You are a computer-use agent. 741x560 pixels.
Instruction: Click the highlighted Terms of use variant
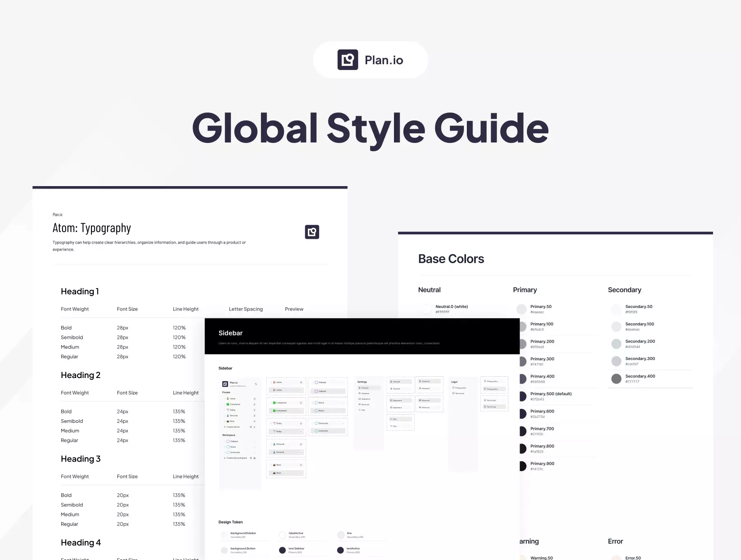point(494,407)
